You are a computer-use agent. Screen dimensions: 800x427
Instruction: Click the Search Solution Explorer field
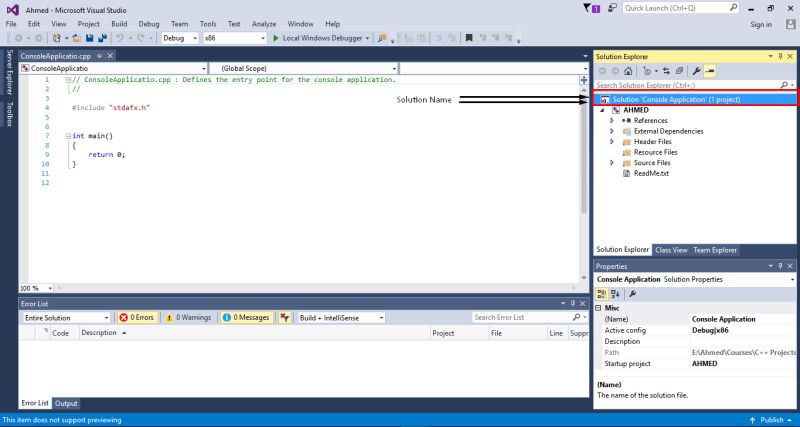694,85
